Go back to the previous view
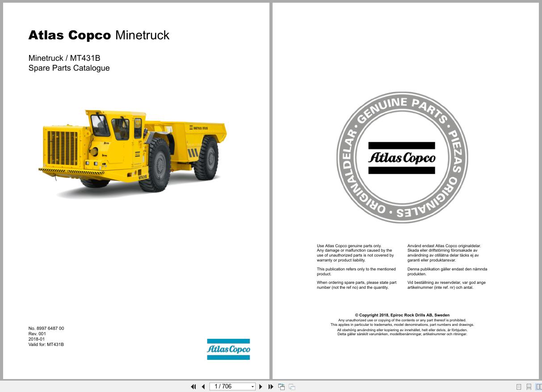 point(282,386)
